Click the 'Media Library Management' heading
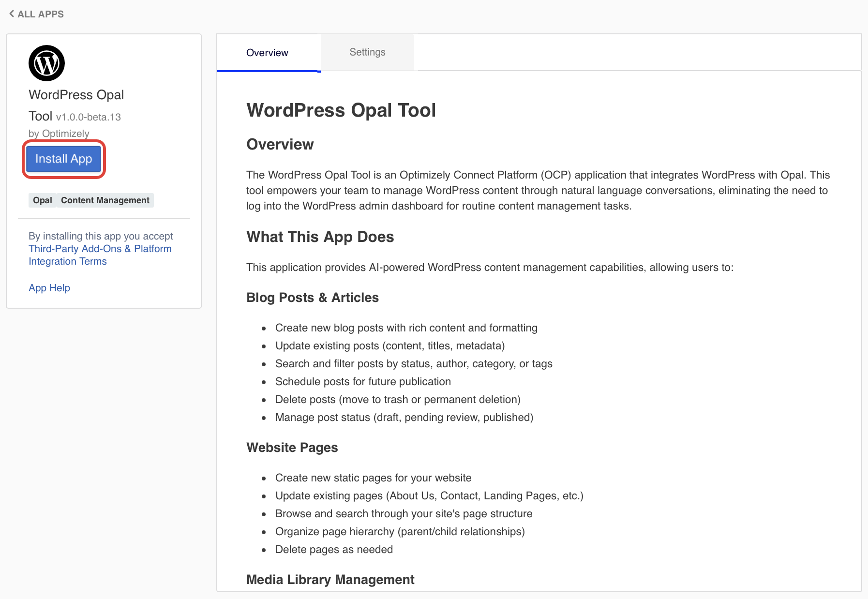The width and height of the screenshot is (868, 599). pyautogui.click(x=330, y=580)
